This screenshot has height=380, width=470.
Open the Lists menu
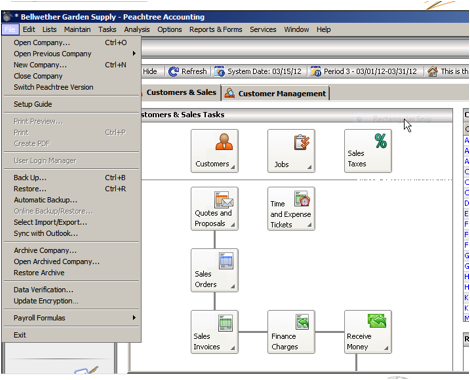(49, 29)
